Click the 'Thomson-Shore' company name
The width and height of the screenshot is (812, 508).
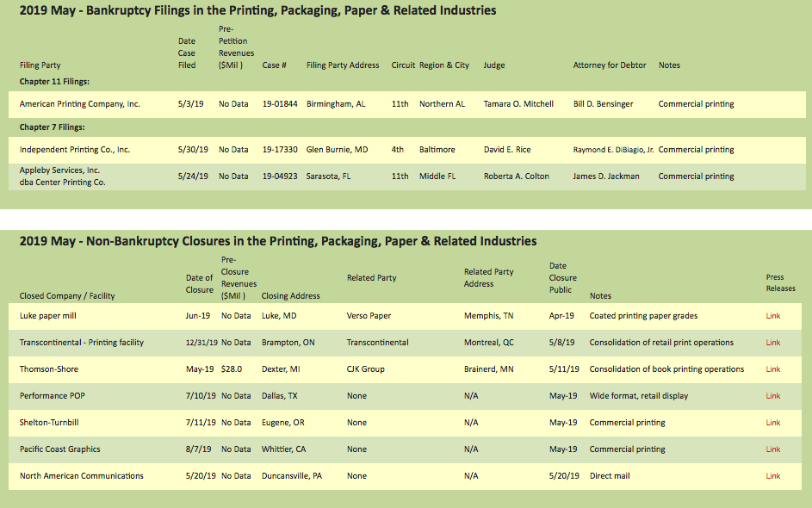pyautogui.click(x=49, y=369)
